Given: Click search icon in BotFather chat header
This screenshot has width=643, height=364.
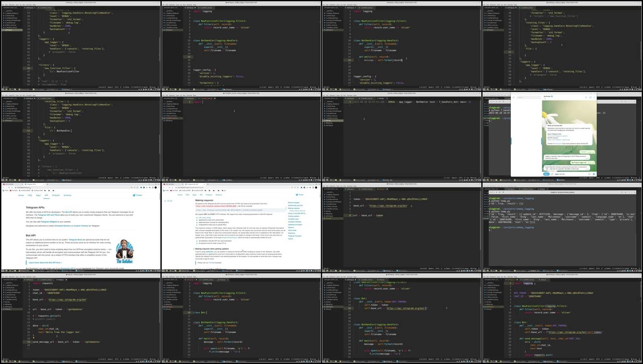Looking at the screenshot, I should [x=586, y=97].
